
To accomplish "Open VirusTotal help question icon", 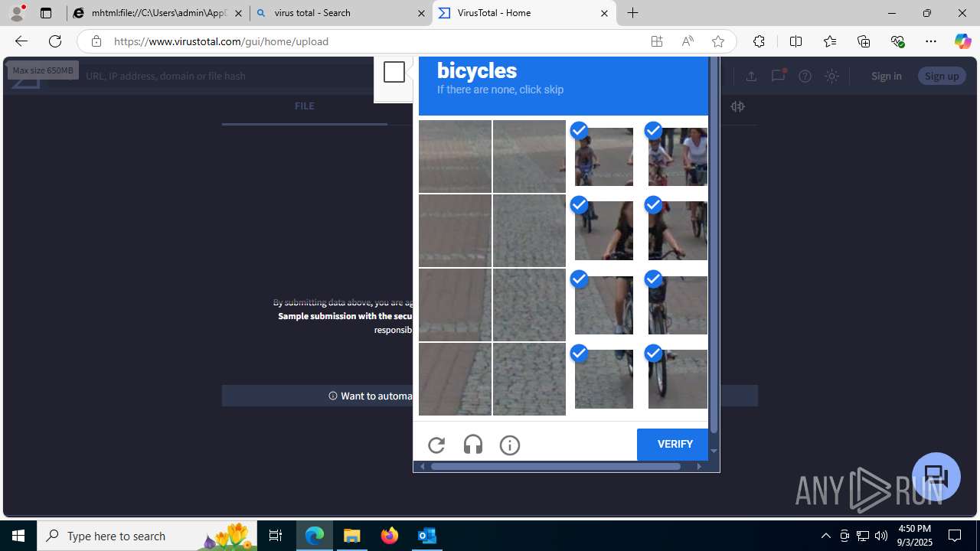I will click(805, 76).
